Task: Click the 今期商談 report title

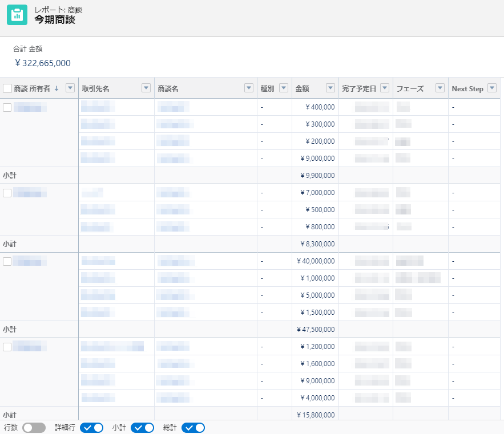Action: coord(51,18)
